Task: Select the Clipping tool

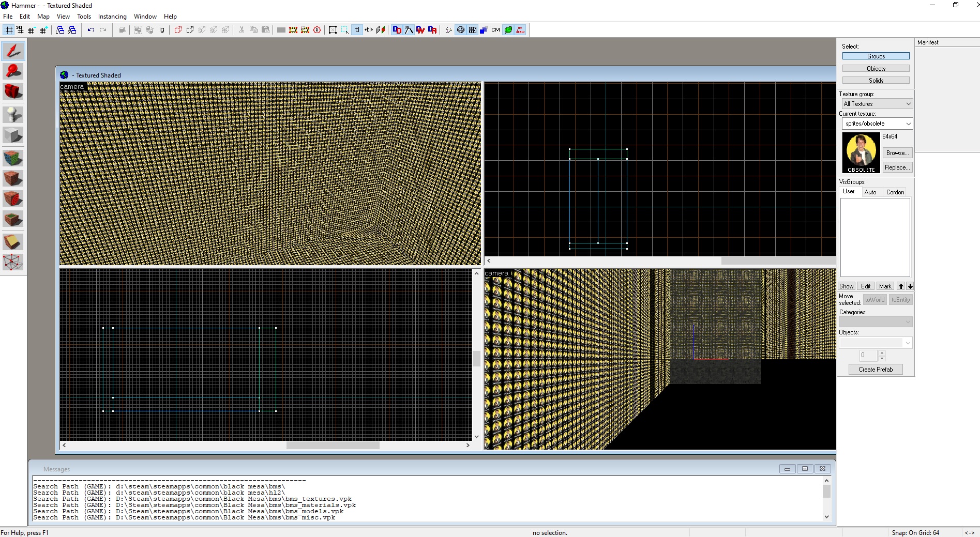Action: point(13,241)
